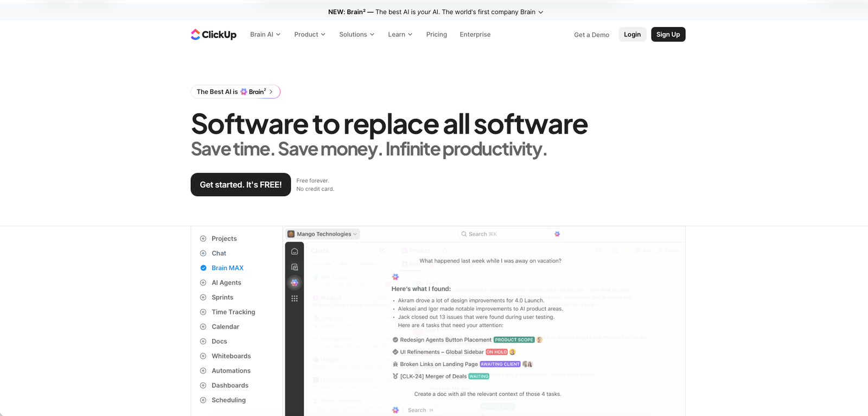Open the Enterprise page
The width and height of the screenshot is (868, 416).
tap(475, 34)
